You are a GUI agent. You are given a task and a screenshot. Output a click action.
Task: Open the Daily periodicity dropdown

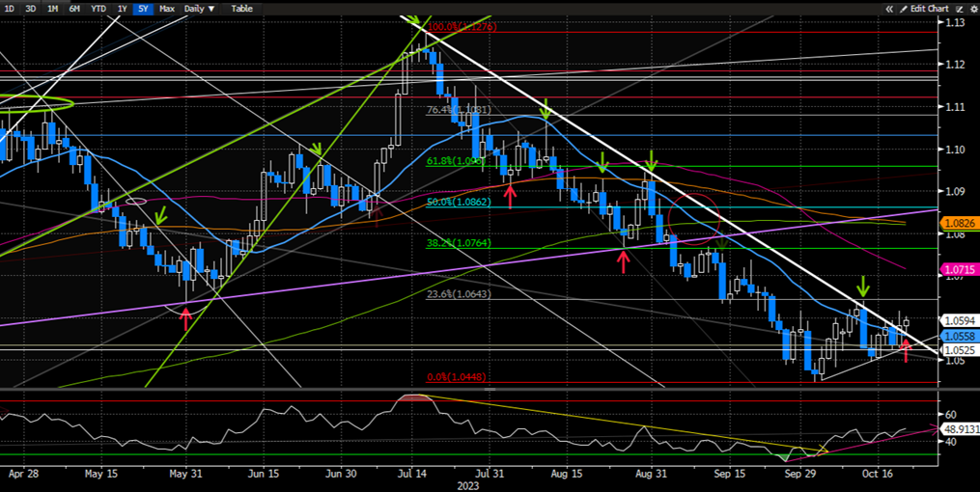click(x=199, y=9)
